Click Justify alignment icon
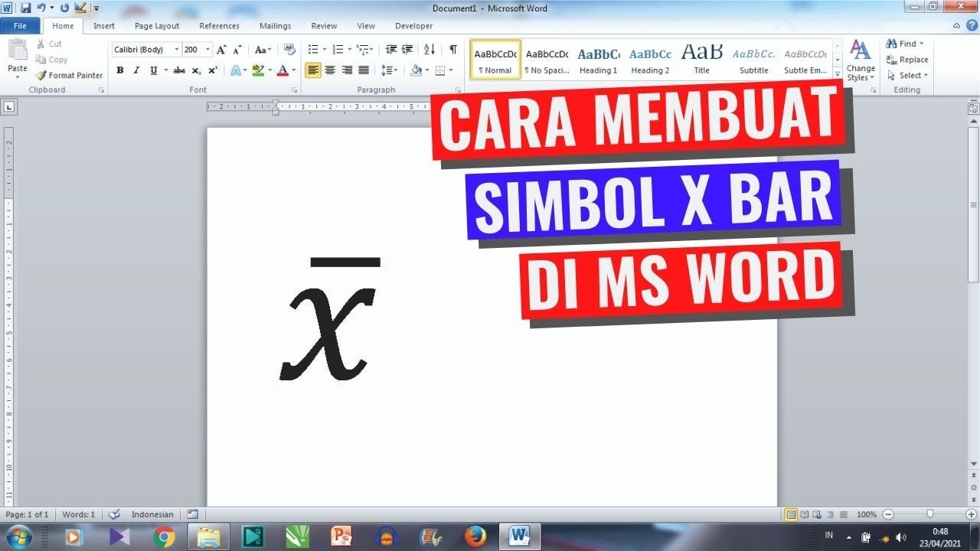Viewport: 980px width, 551px height. click(x=364, y=70)
